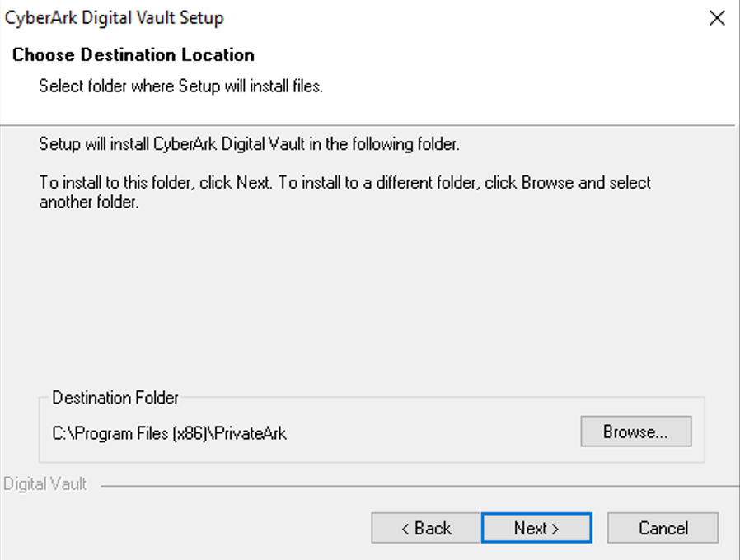Screen dimensions: 740x560
Task: Go to the previous step with Back
Action: point(425,528)
